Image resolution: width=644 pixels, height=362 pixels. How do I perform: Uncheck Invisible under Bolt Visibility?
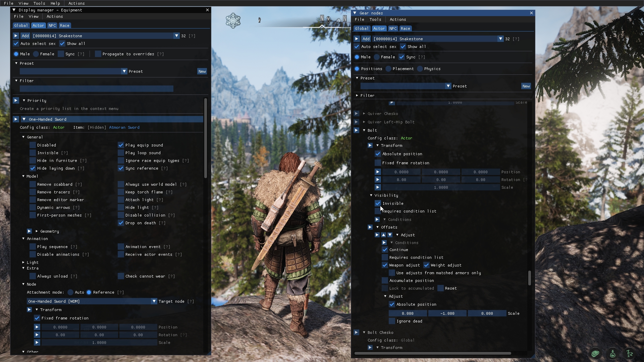378,203
